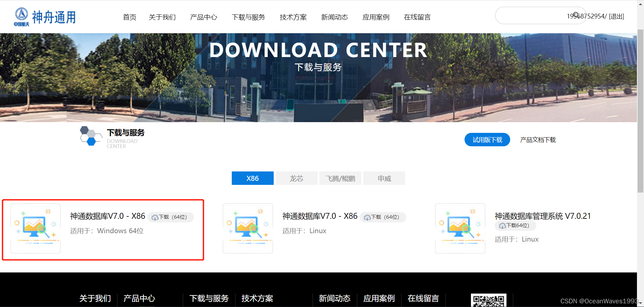644x307 pixels.
Task: Select the X86 tab
Action: click(253, 178)
